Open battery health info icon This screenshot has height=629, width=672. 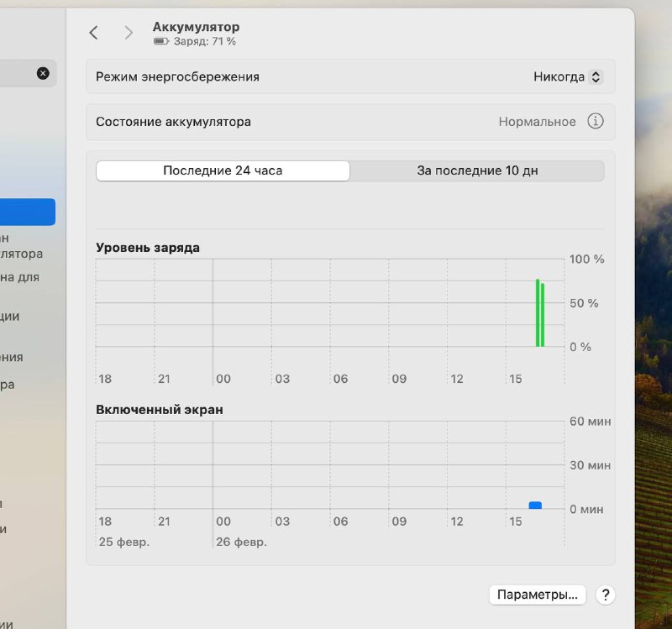click(x=596, y=121)
